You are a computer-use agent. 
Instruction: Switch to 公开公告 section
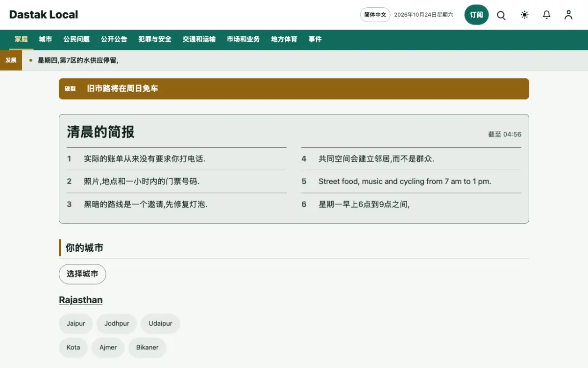pos(114,39)
